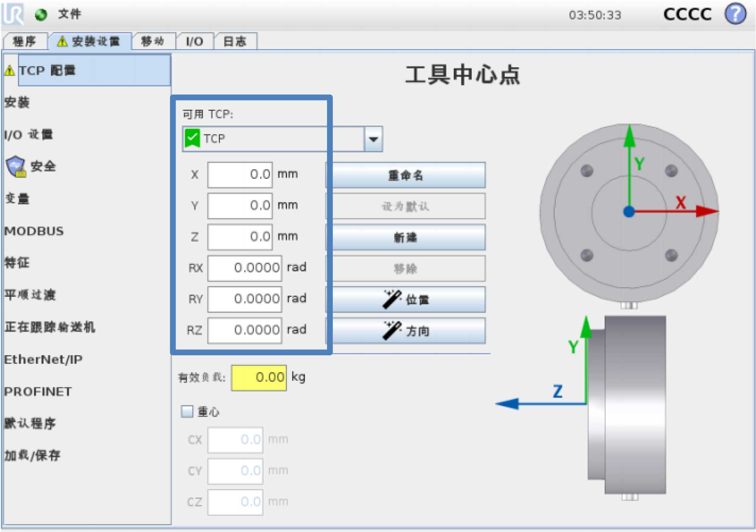Expand the 可用 TCP dropdown arrow
The image size is (756, 532).
(373, 139)
